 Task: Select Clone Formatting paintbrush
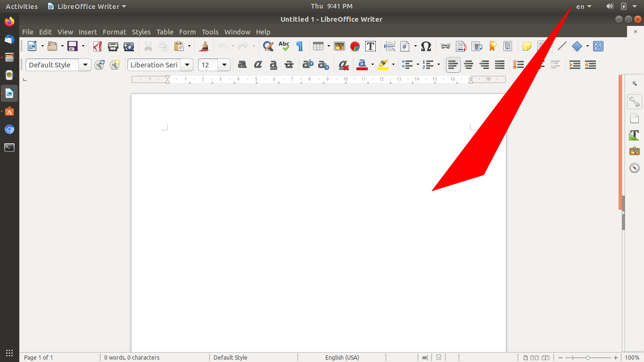(204, 46)
